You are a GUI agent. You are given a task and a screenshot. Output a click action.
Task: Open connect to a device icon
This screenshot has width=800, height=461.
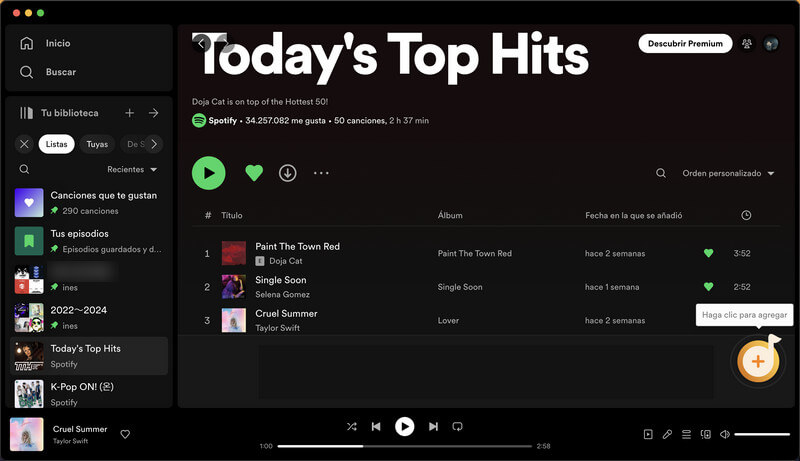(706, 434)
